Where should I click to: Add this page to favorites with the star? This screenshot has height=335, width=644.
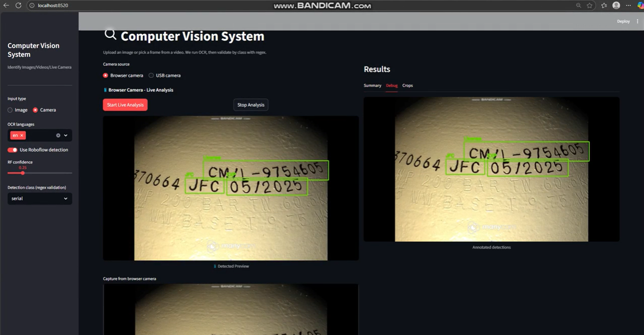pyautogui.click(x=589, y=6)
